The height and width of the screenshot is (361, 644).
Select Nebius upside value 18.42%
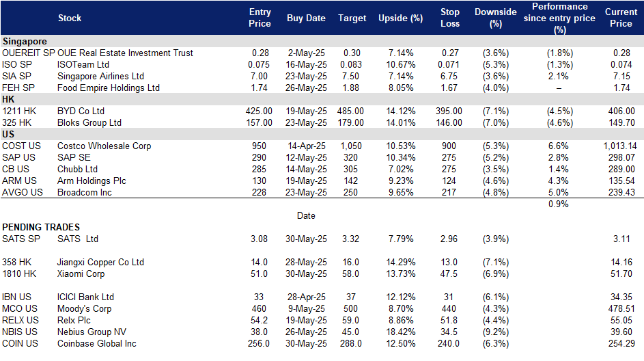400,332
